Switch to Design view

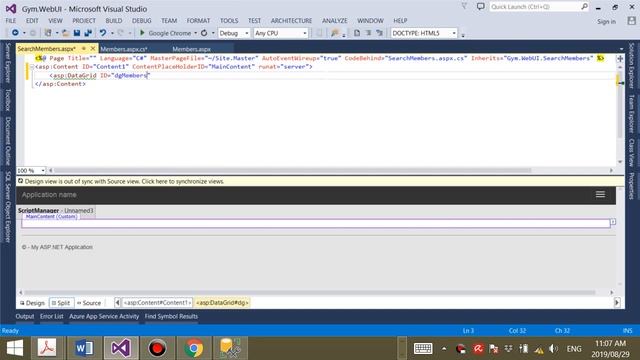[x=32, y=303]
